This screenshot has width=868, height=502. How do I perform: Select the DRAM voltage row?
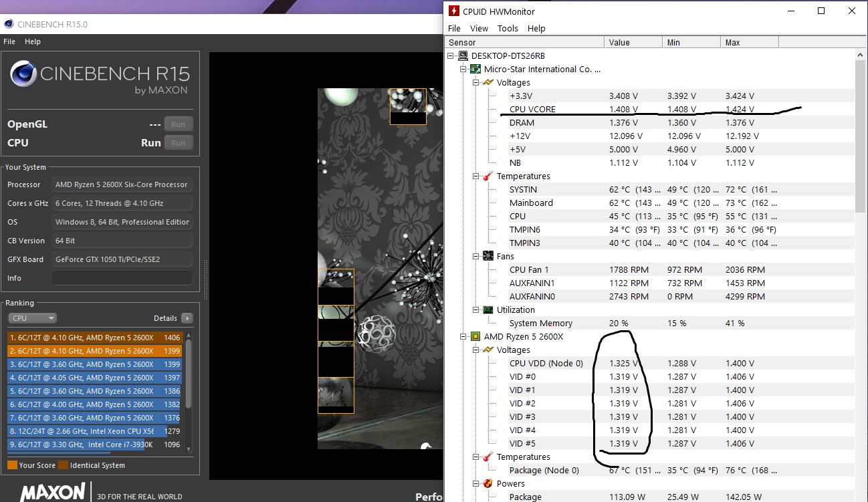pyautogui.click(x=650, y=122)
